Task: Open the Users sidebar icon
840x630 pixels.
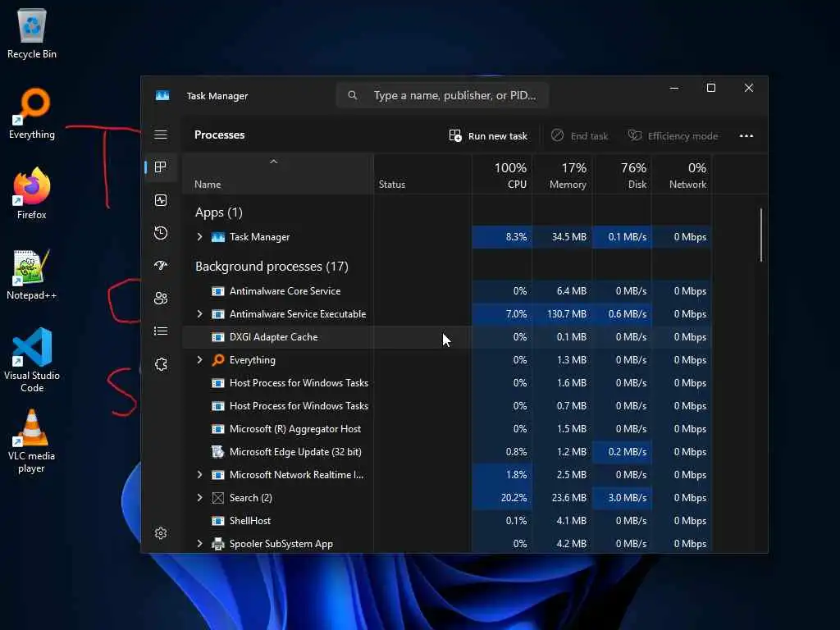Action: 161,299
